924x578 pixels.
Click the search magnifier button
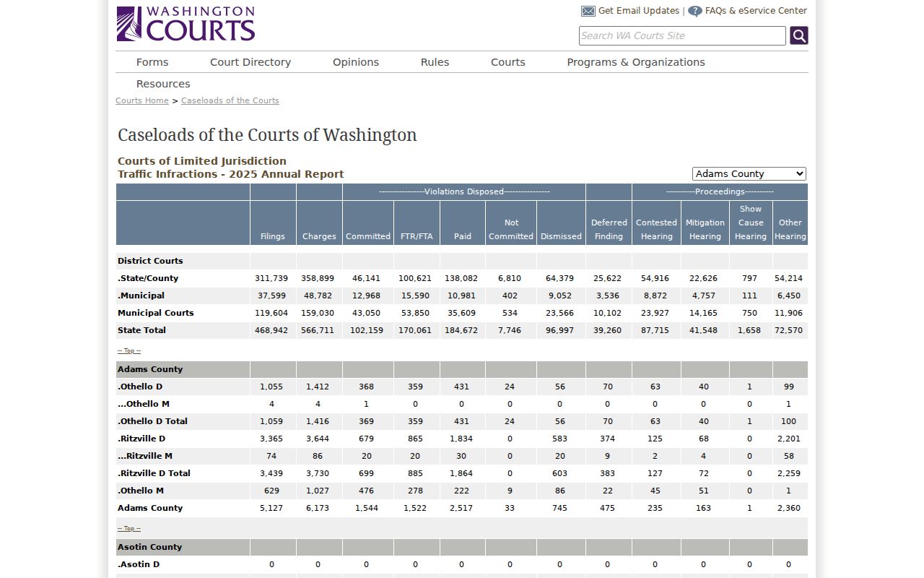799,35
